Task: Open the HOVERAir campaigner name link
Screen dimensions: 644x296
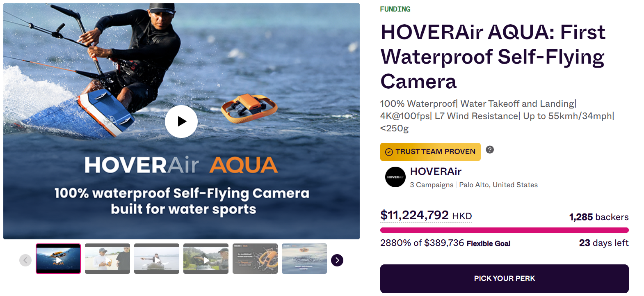Action: [436, 171]
